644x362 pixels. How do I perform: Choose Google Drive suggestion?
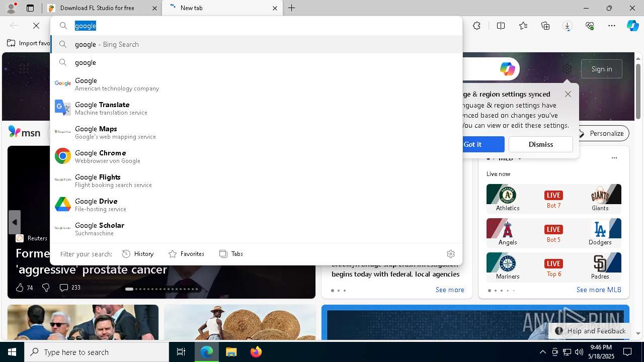point(256,205)
